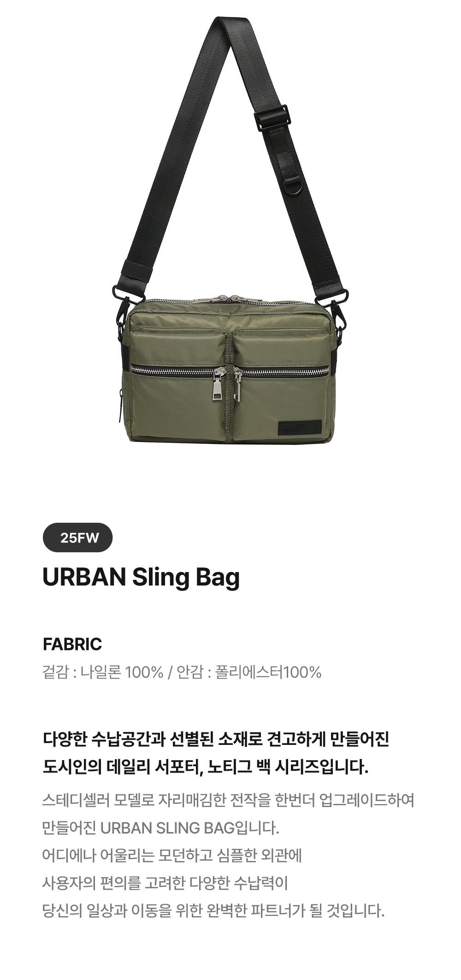
Task: Select the URBAN Sling Bag product title
Action: pos(141,577)
